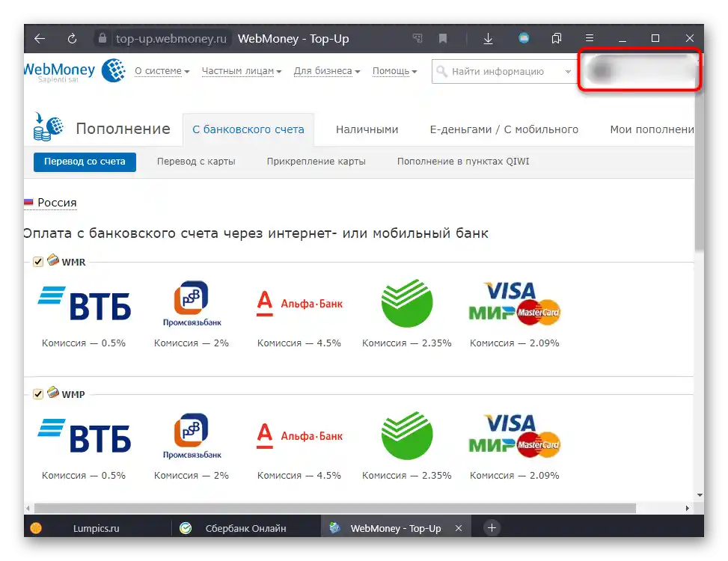Click the WebMoney globe logo

[x=113, y=70]
